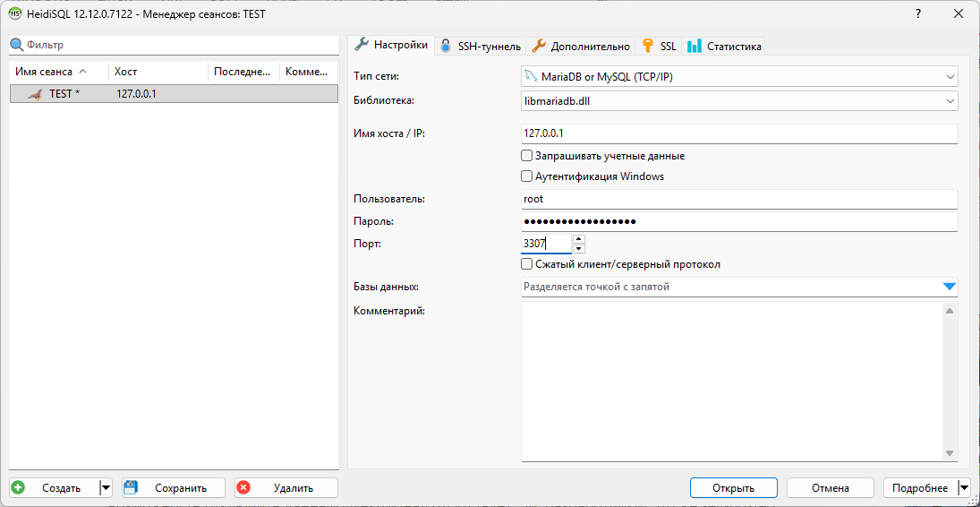The image size is (980, 507).
Task: Click the Порт field showing 3307
Action: coord(546,244)
